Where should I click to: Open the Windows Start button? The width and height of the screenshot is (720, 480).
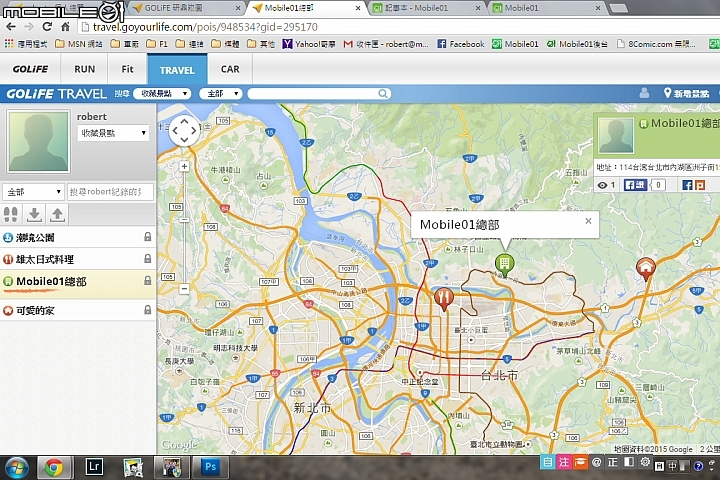point(17,468)
